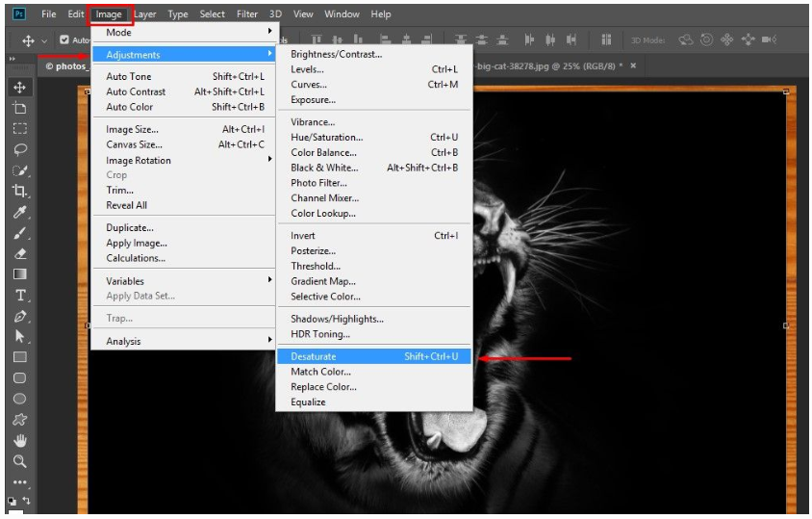Open the Filter menu
Screen dimensions: 812x519
[x=247, y=14]
